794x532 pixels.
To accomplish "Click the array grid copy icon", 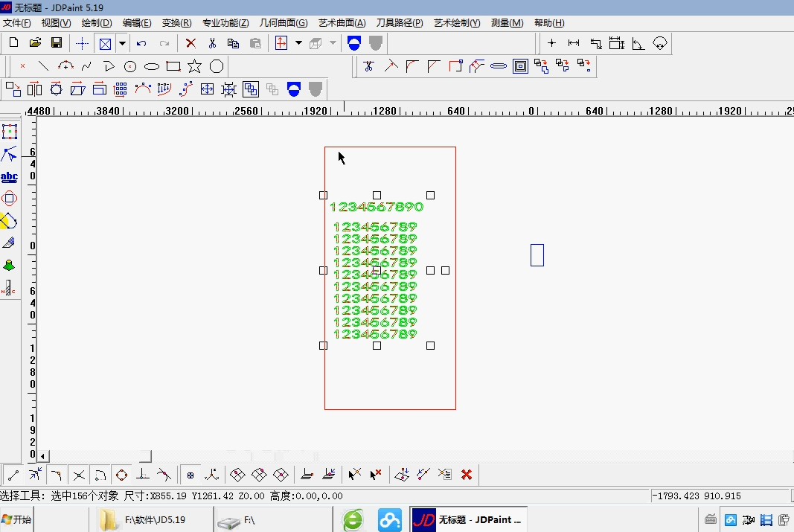I will [121, 89].
